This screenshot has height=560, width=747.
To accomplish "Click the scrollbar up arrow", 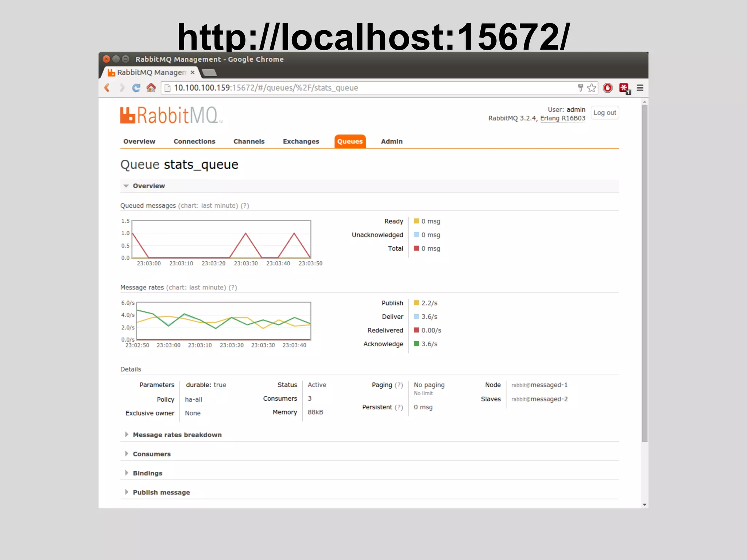I will (x=645, y=102).
